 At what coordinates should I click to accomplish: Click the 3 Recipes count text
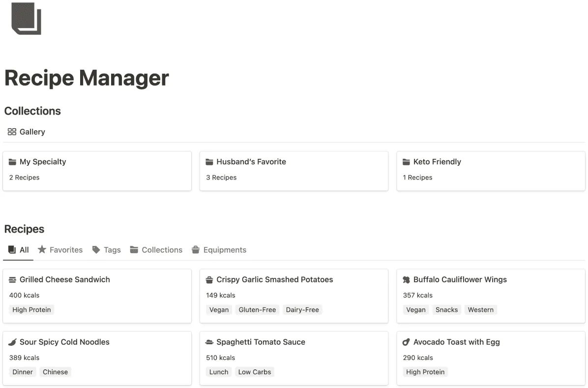(x=221, y=178)
